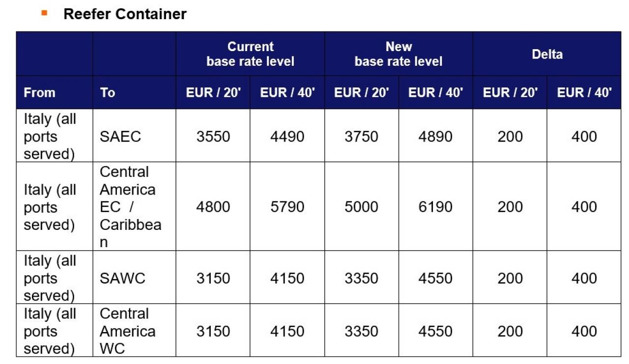629x364 pixels.
Task: Click the 4890 new rate cell
Action: point(435,136)
